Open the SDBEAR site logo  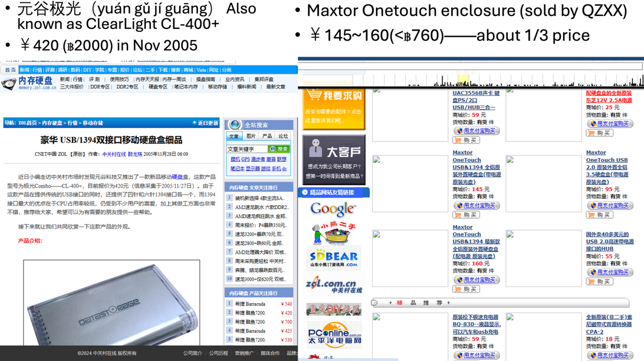(x=333, y=258)
